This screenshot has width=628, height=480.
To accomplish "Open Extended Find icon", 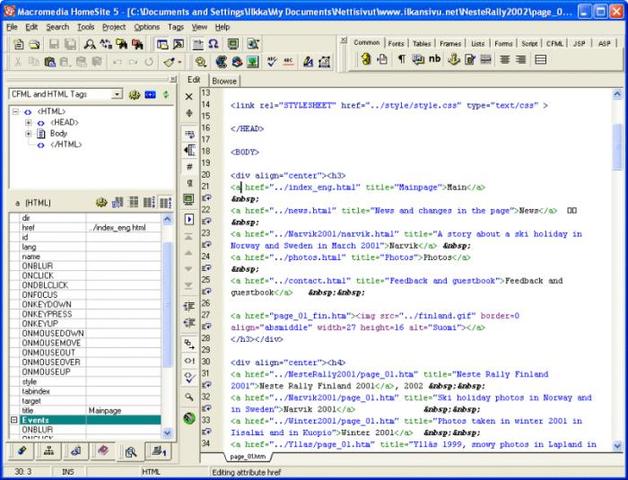I will tap(121, 44).
